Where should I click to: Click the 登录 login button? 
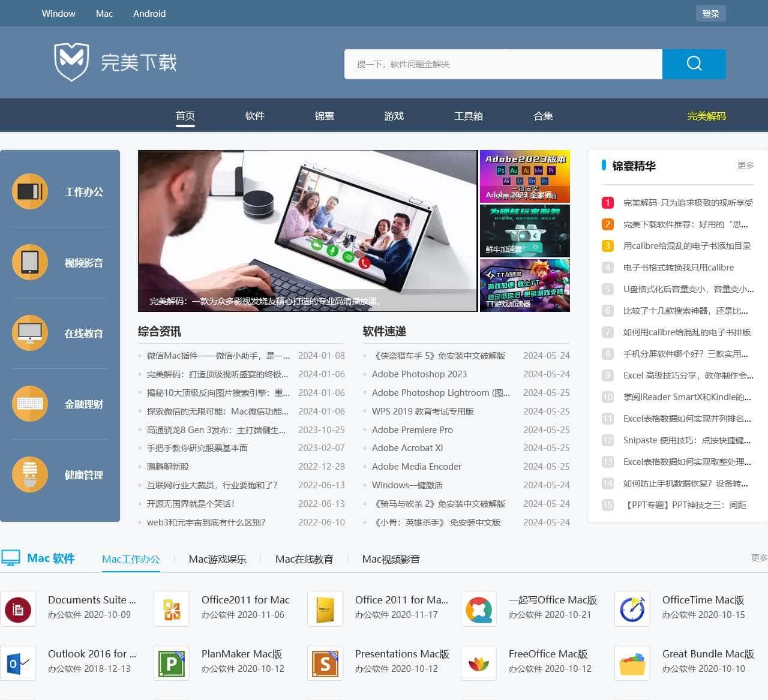pyautogui.click(x=710, y=13)
